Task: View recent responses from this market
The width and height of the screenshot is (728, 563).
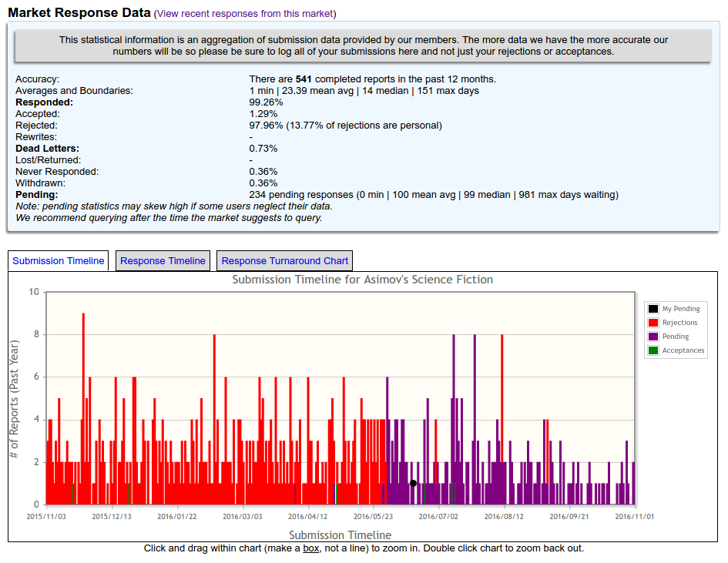Action: [245, 13]
